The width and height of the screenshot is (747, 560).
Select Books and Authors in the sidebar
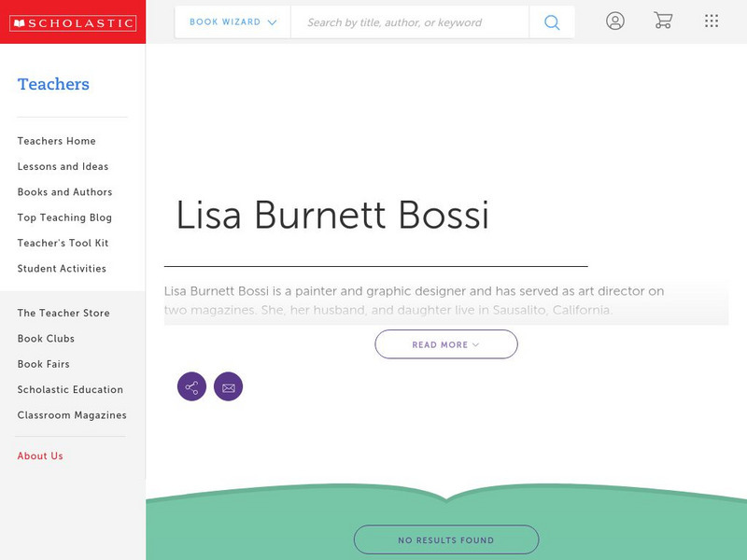point(63,191)
